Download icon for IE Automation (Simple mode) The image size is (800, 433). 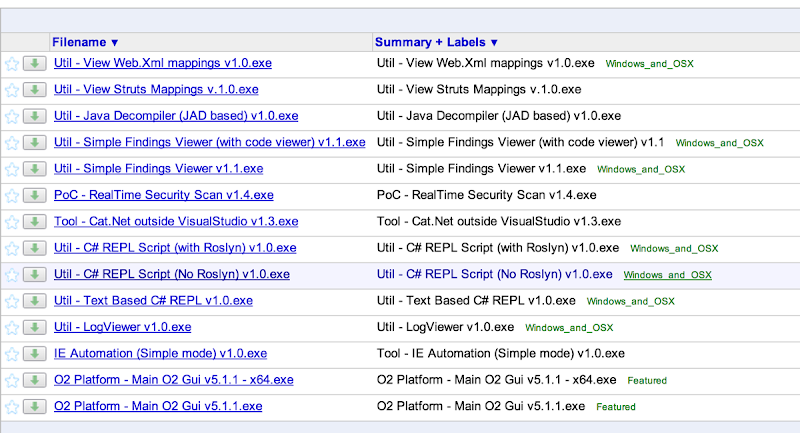pyautogui.click(x=35, y=354)
